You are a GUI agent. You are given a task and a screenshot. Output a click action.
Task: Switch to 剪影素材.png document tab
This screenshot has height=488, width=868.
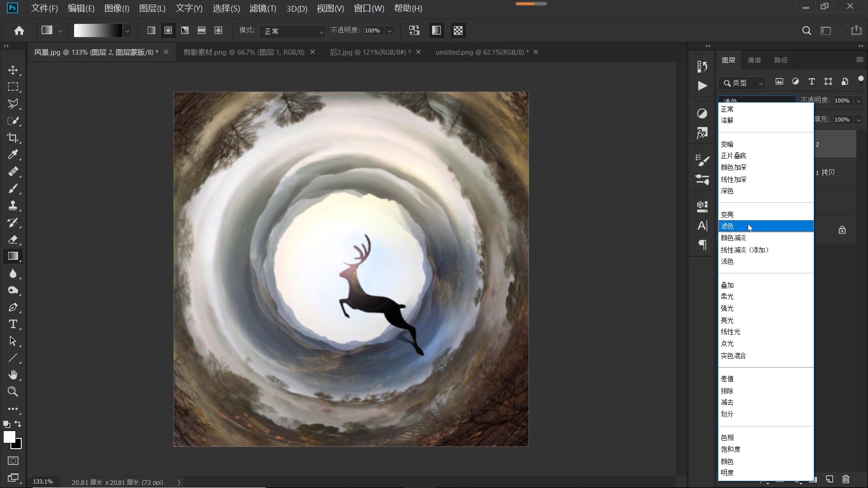(244, 52)
